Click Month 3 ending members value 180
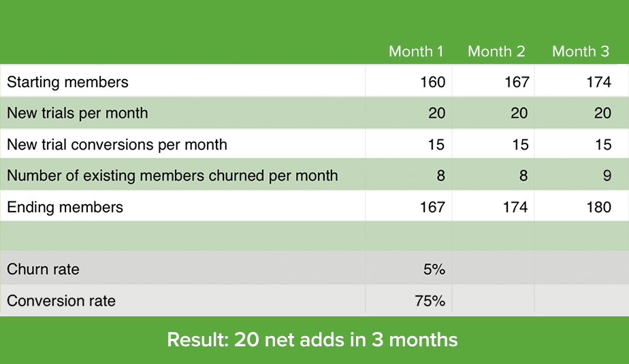 click(x=598, y=207)
